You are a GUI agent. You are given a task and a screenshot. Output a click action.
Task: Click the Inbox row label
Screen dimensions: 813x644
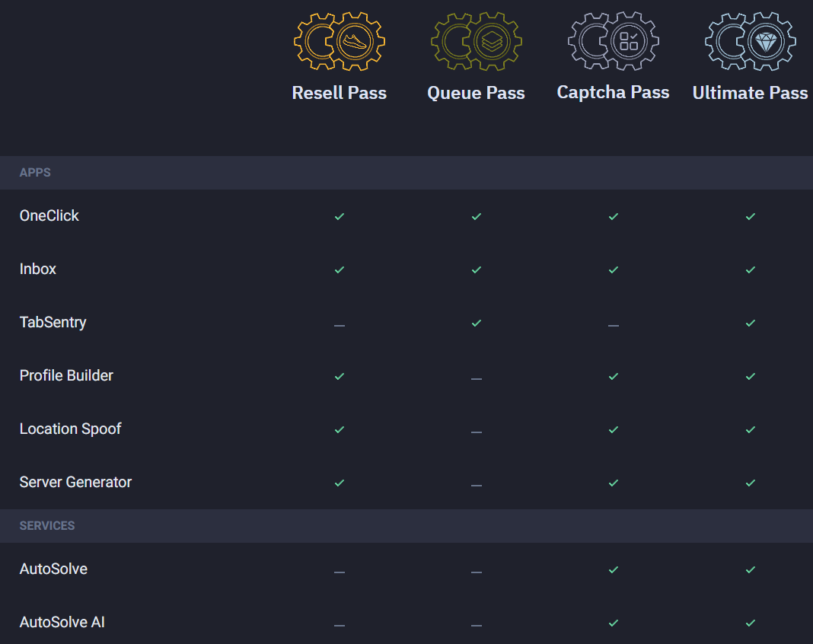click(38, 269)
